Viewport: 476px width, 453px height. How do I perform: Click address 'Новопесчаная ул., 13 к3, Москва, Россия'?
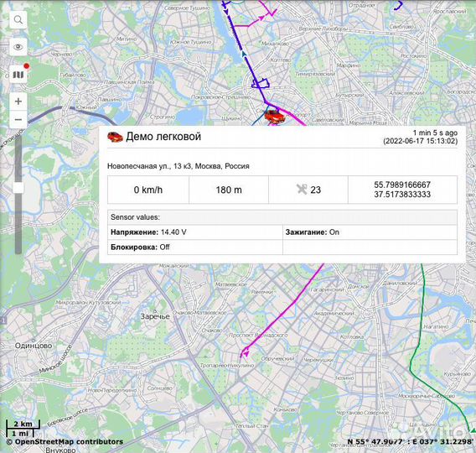pyautogui.click(x=178, y=166)
